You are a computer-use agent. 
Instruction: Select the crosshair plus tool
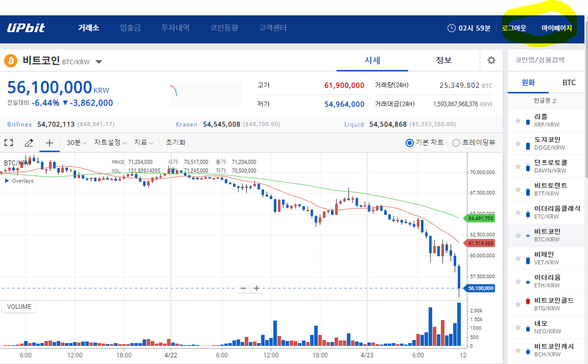click(50, 142)
